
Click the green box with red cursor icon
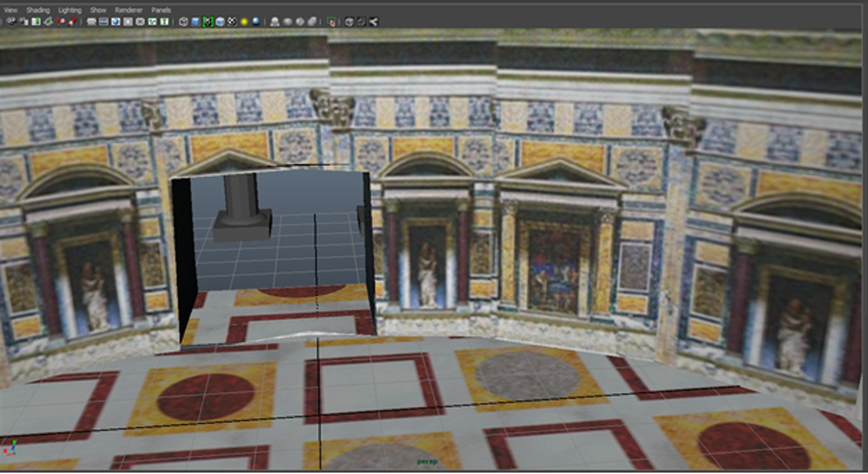point(331,22)
